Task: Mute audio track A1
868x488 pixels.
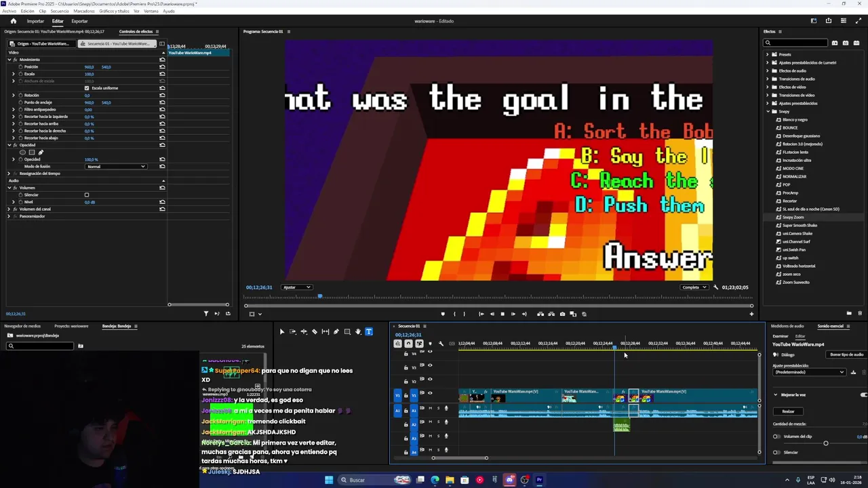Action: (x=430, y=408)
